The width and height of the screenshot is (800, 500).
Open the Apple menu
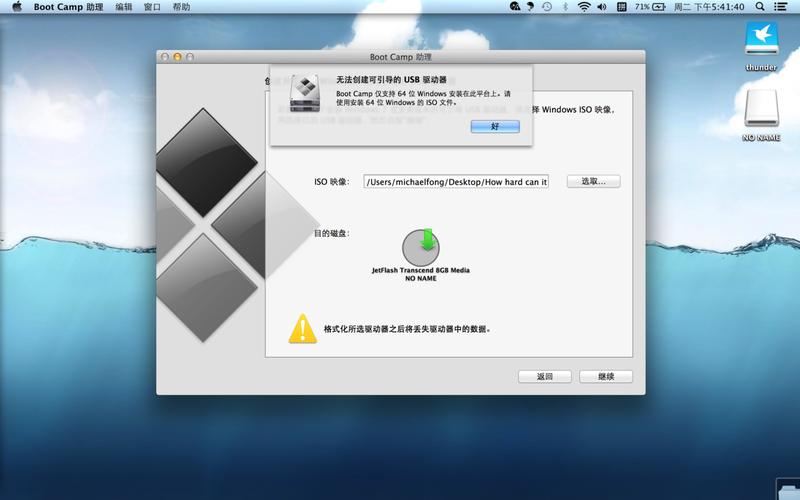17,7
